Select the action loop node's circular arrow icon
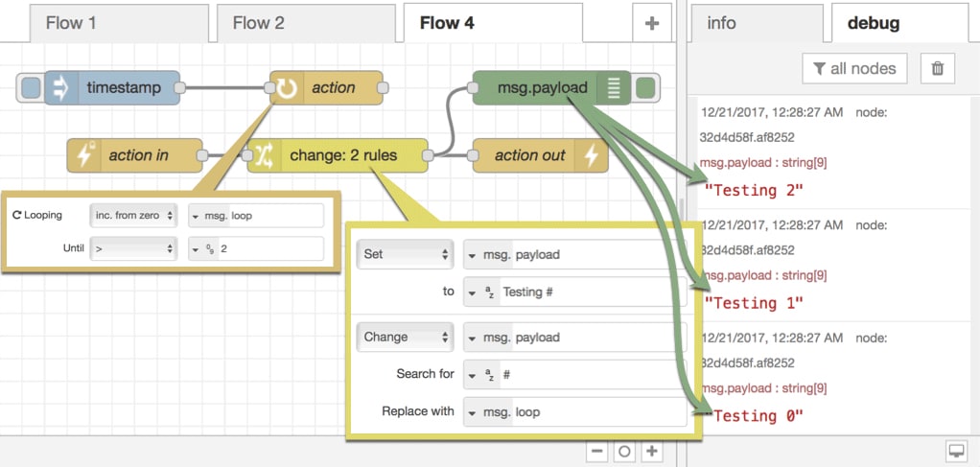The height and width of the screenshot is (467, 980). point(287,87)
